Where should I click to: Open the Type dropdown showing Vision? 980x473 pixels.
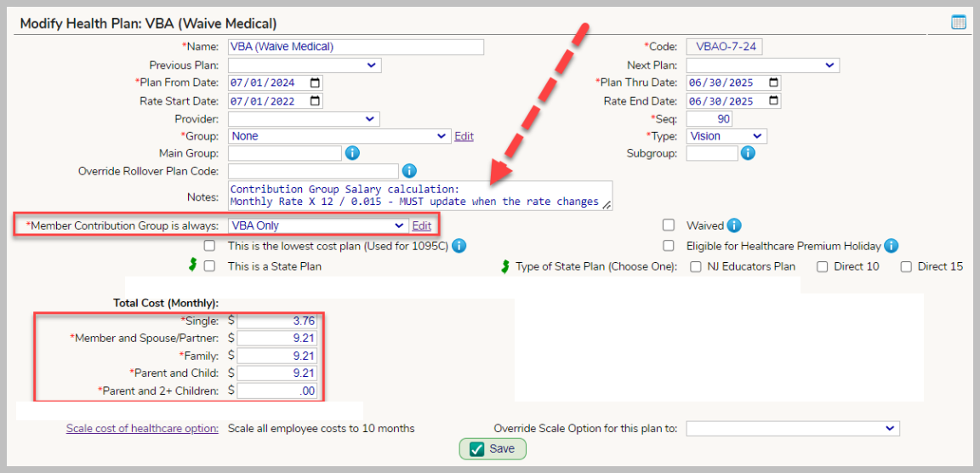tap(726, 135)
